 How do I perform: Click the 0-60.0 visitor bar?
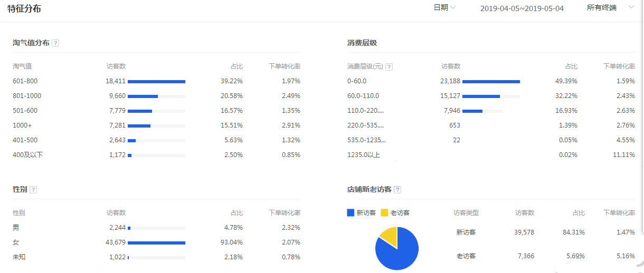[491, 81]
